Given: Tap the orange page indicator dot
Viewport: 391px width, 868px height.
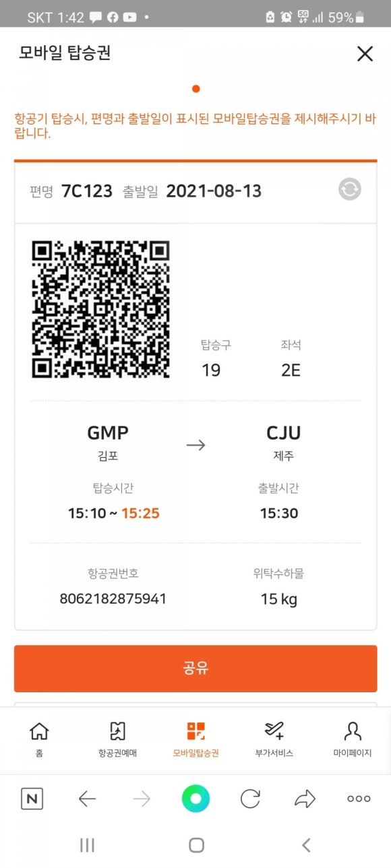Looking at the screenshot, I should pos(195,88).
